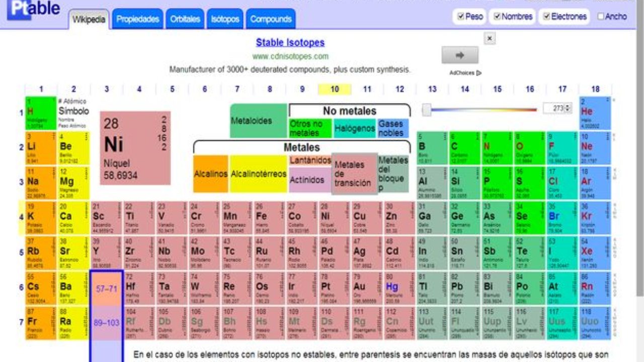Screen dimensions: 644x362
Task: Close the Stable Isotopes ad
Action: (490, 38)
